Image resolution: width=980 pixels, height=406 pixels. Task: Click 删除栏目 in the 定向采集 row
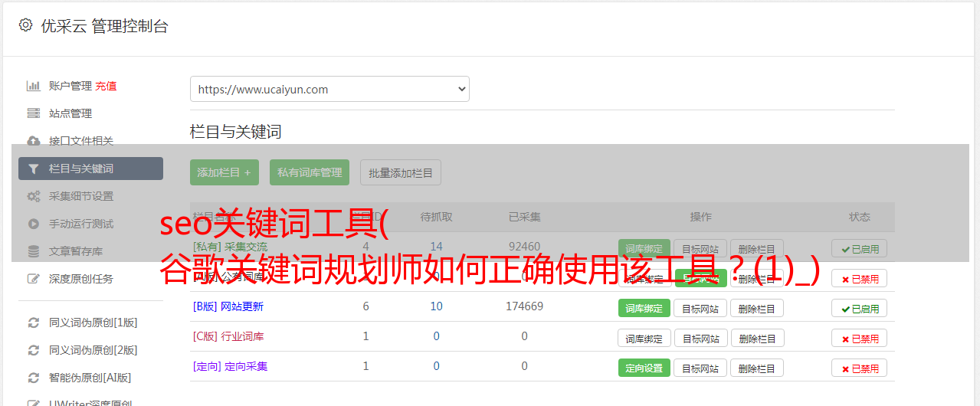757,368
